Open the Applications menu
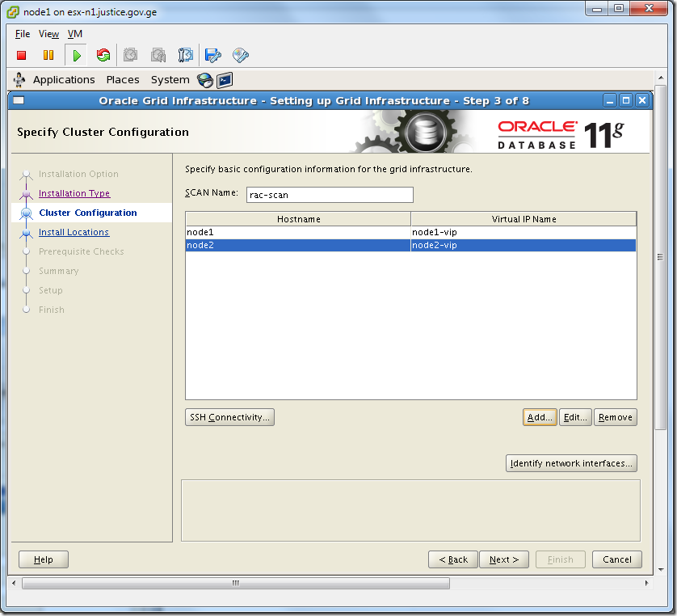This screenshot has width=677, height=616. (64, 79)
